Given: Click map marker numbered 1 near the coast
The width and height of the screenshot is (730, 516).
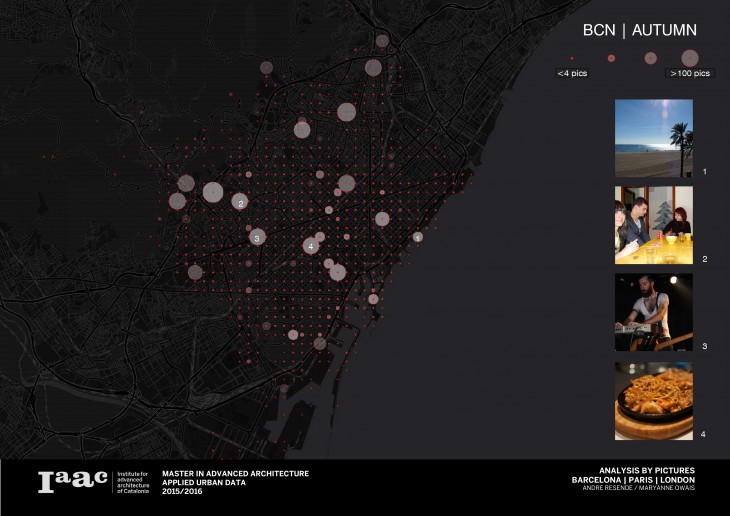Looking at the screenshot, I should coord(418,238).
